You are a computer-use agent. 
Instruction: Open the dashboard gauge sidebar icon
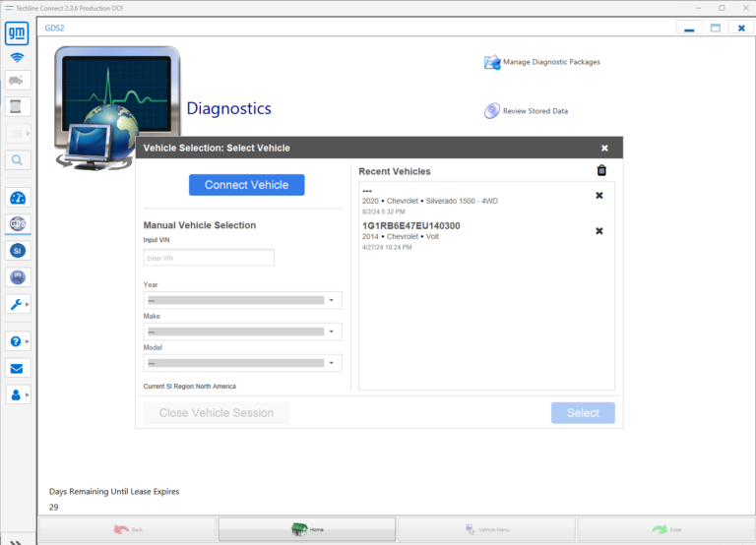pos(18,198)
